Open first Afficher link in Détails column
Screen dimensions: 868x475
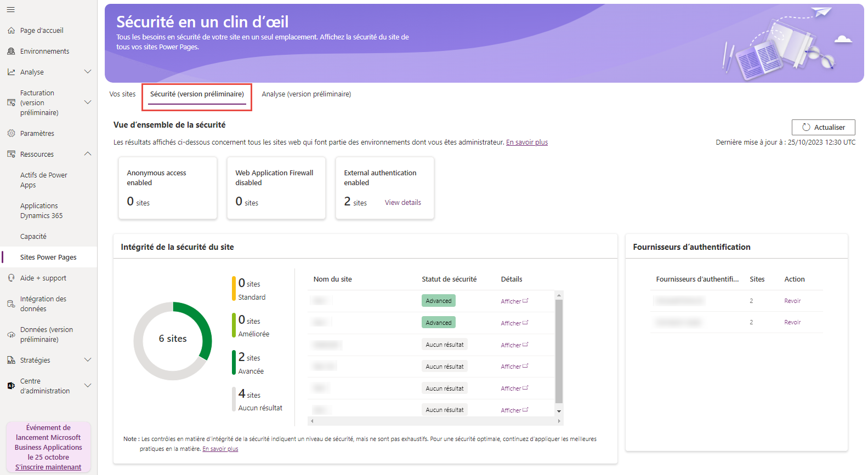[514, 301]
